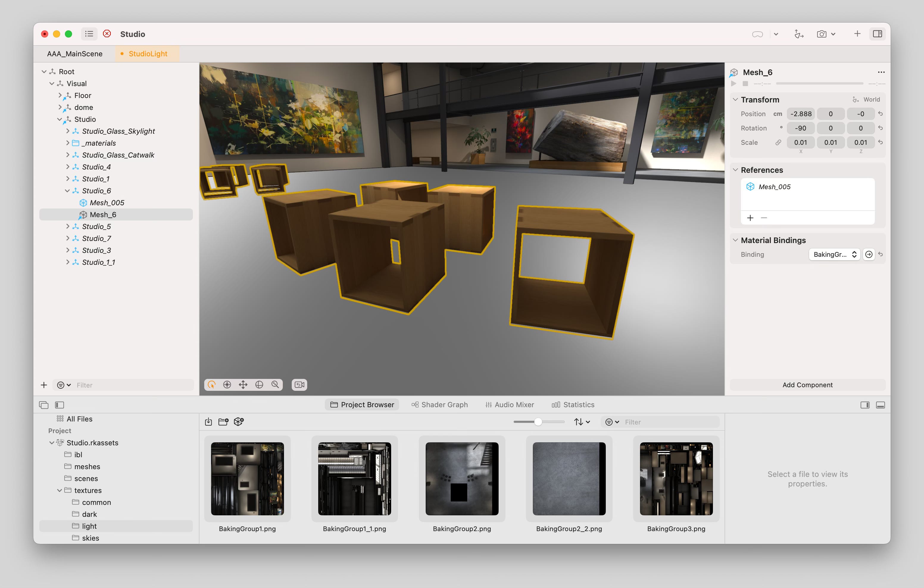Open the Binding material dropdown
Viewport: 924px width, 588px height.
[834, 254]
